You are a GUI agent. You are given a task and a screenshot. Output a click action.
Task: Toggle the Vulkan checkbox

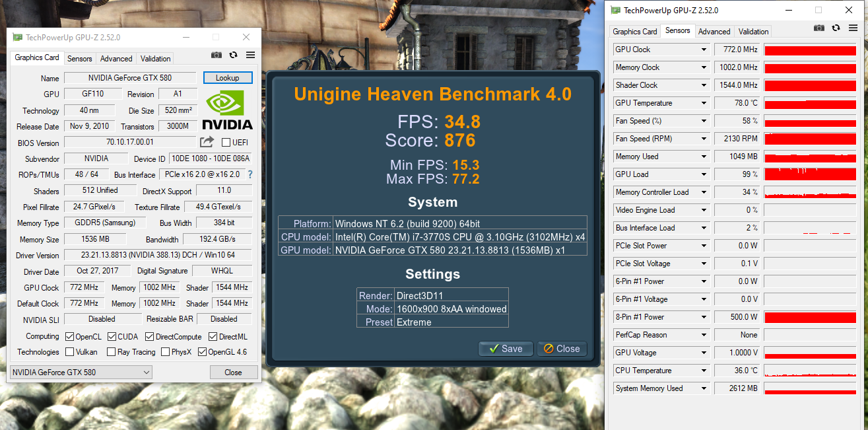[x=69, y=352]
